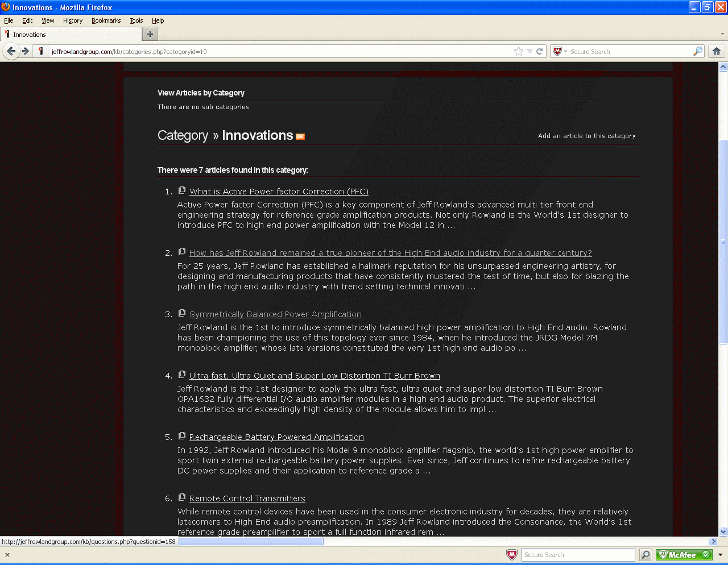Click the vertical scrollbar down arrow

tap(723, 532)
